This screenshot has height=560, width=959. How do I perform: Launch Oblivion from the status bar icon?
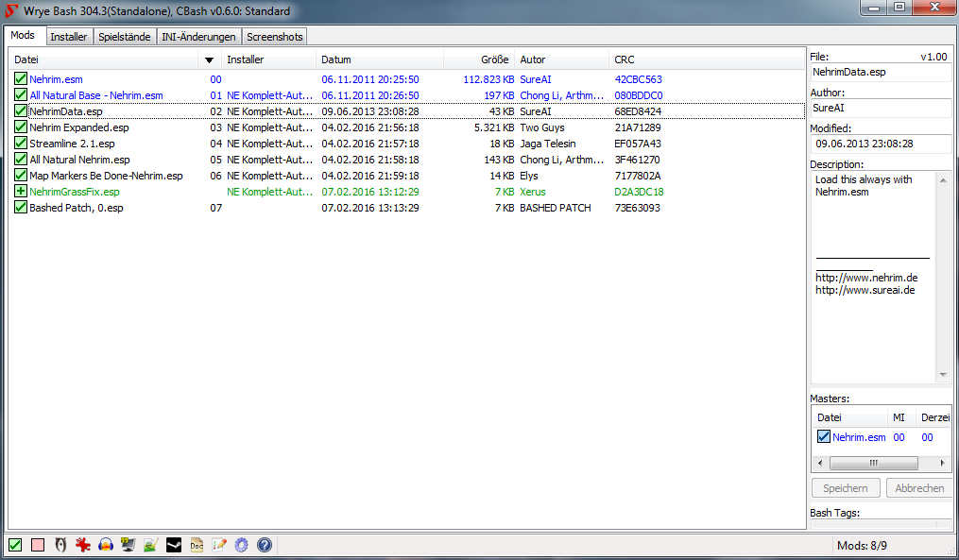pyautogui.click(x=60, y=545)
